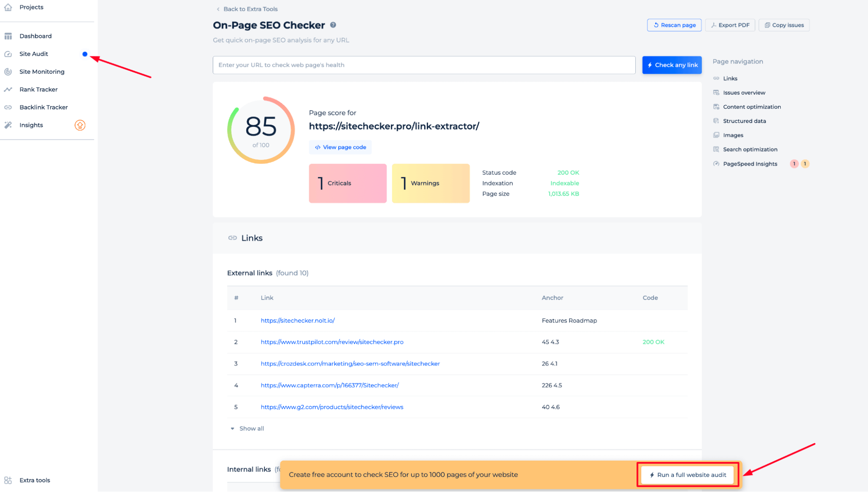The height and width of the screenshot is (492, 868).
Task: Click the Site Monitoring radar icon
Action: 8,72
